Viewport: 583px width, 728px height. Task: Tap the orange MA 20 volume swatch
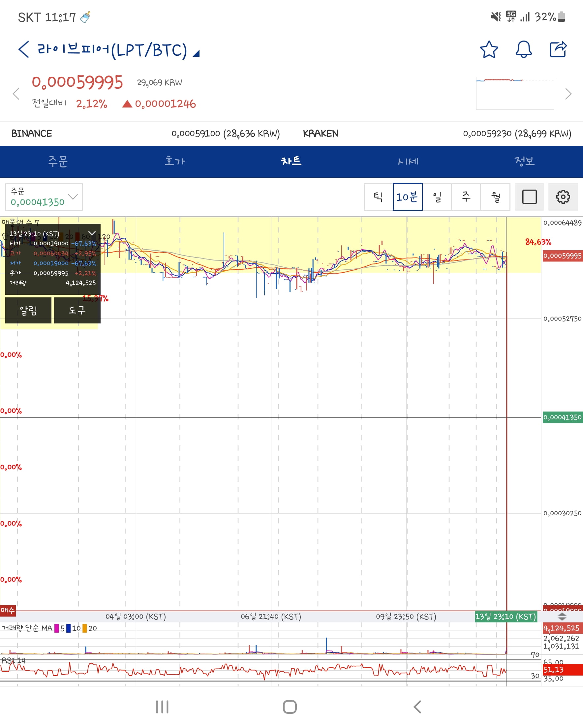point(85,628)
